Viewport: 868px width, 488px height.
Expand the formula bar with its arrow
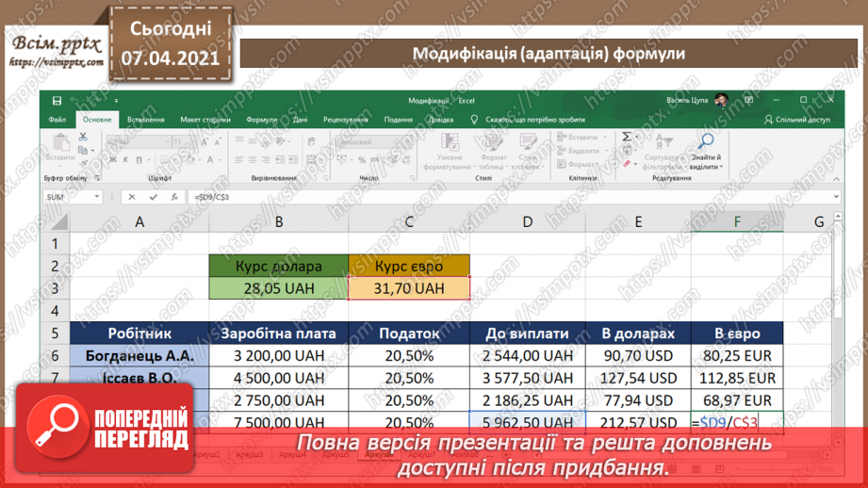836,197
